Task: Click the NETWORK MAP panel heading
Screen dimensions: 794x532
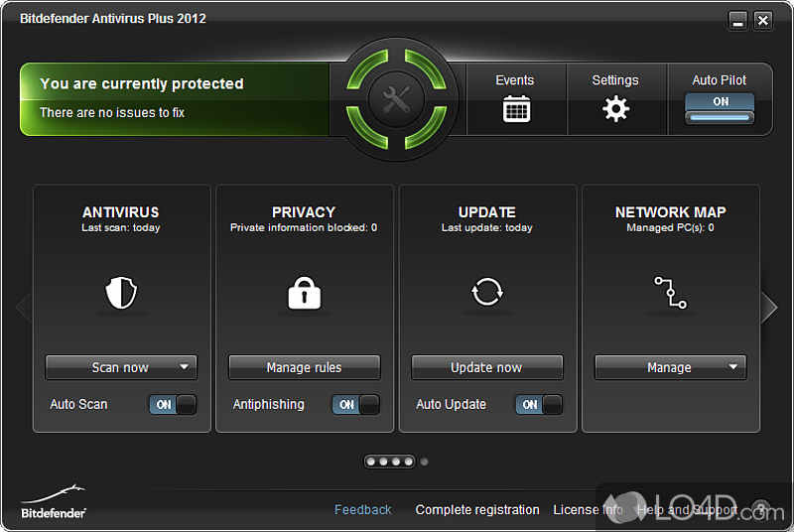Action: [671, 212]
